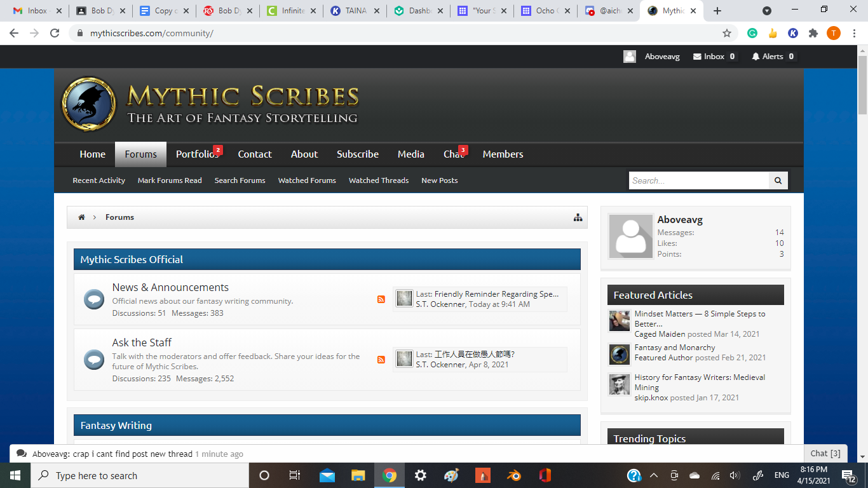
Task: Click the search magnifier button
Action: 778,180
